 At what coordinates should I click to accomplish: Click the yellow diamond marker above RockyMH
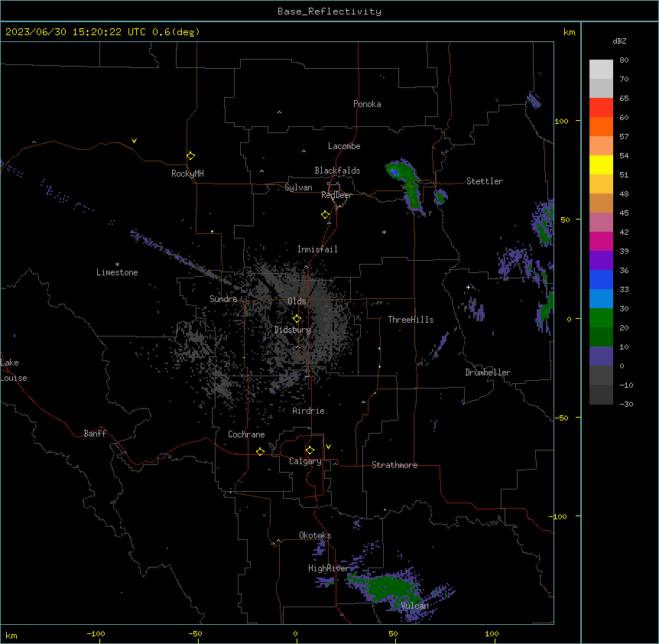(x=190, y=156)
